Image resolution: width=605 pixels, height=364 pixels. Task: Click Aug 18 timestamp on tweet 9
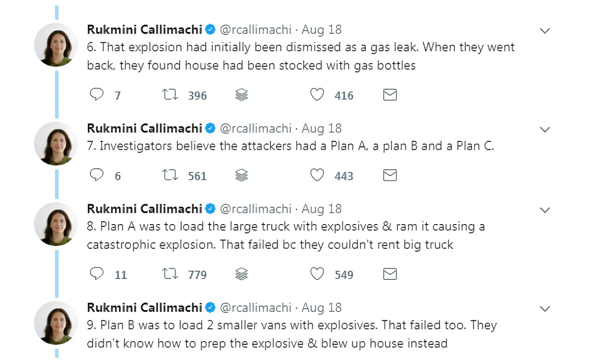pyautogui.click(x=322, y=308)
